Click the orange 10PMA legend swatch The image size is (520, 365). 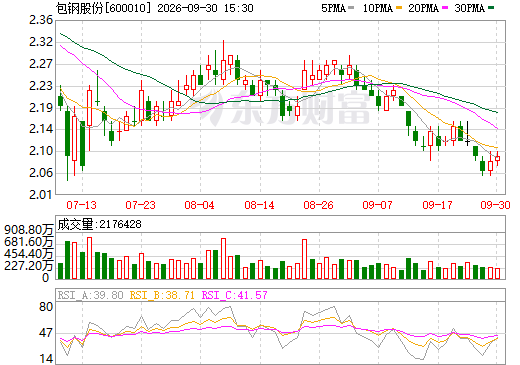click(x=399, y=8)
